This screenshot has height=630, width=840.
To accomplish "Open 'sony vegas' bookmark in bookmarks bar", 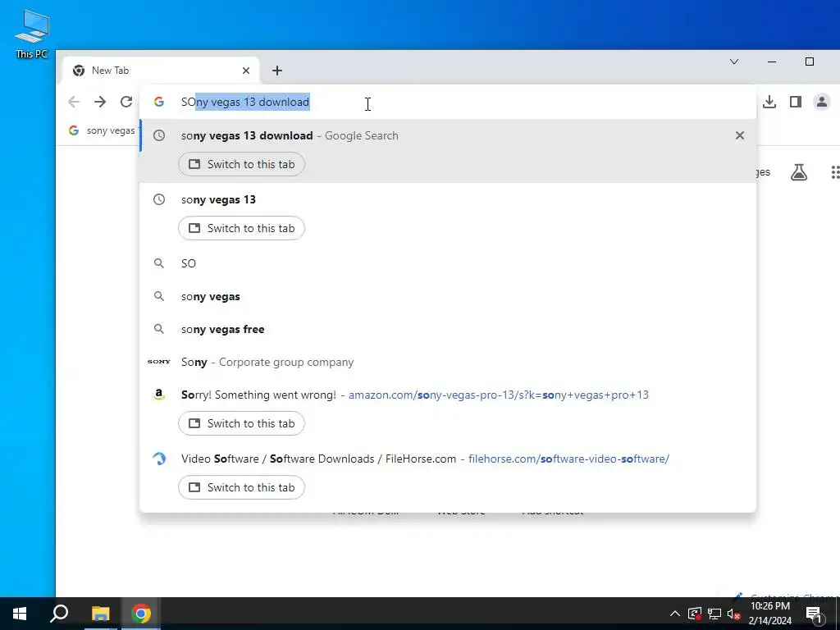I will 102,130.
